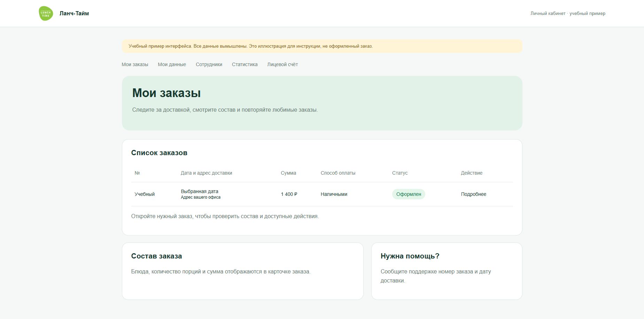Open the Мои заказы tab

coord(135,64)
